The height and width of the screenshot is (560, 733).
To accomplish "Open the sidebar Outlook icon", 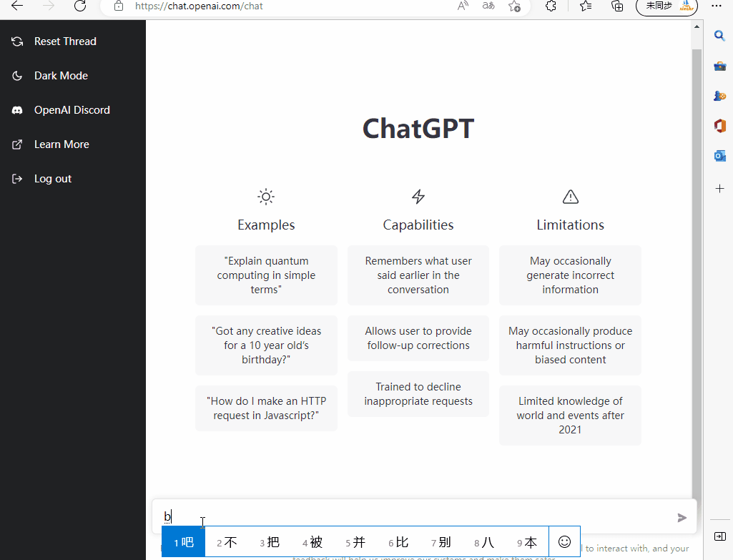I will coord(719,156).
